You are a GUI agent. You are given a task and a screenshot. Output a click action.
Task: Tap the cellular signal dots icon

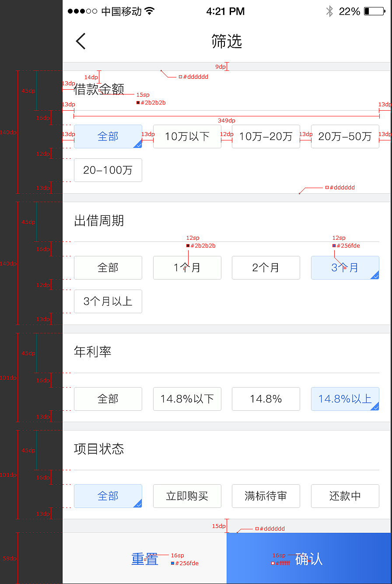coord(82,11)
